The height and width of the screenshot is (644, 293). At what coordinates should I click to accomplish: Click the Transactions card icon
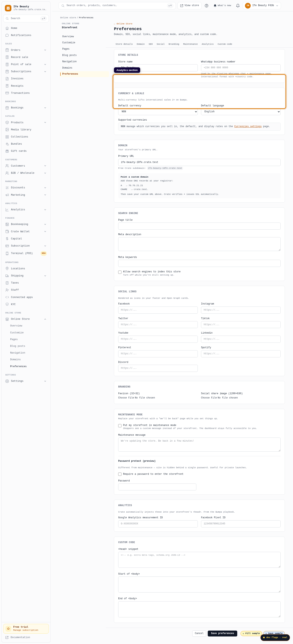point(7,93)
